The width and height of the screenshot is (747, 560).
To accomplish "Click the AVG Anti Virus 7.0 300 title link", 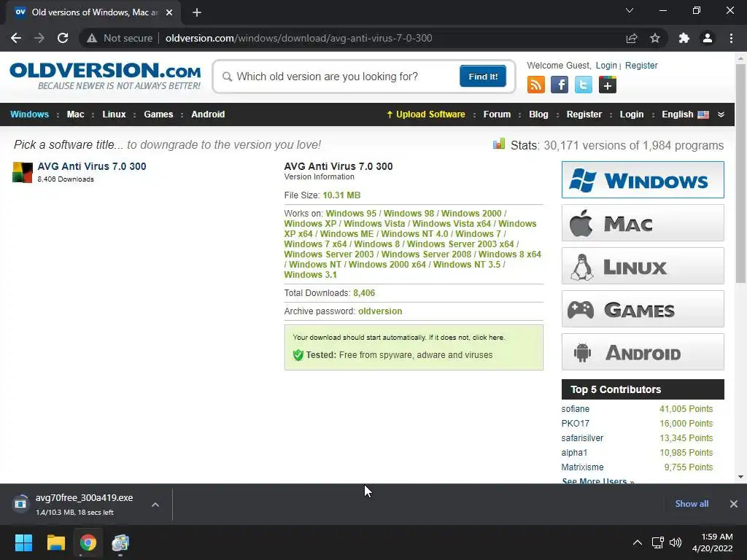I will point(92,166).
